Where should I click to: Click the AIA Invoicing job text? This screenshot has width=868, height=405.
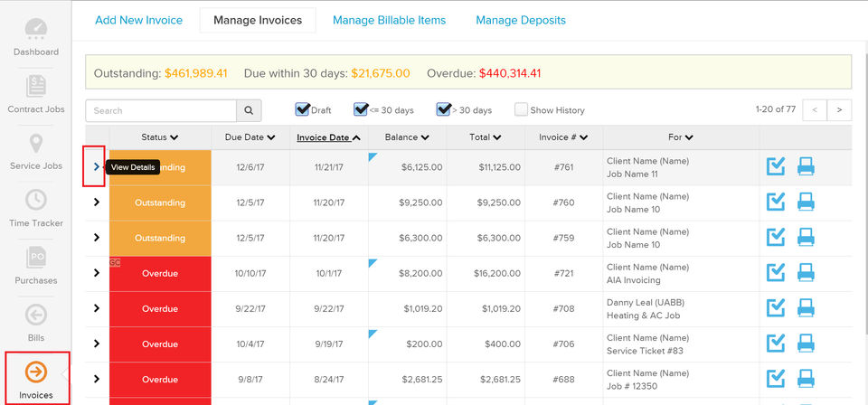click(x=633, y=280)
